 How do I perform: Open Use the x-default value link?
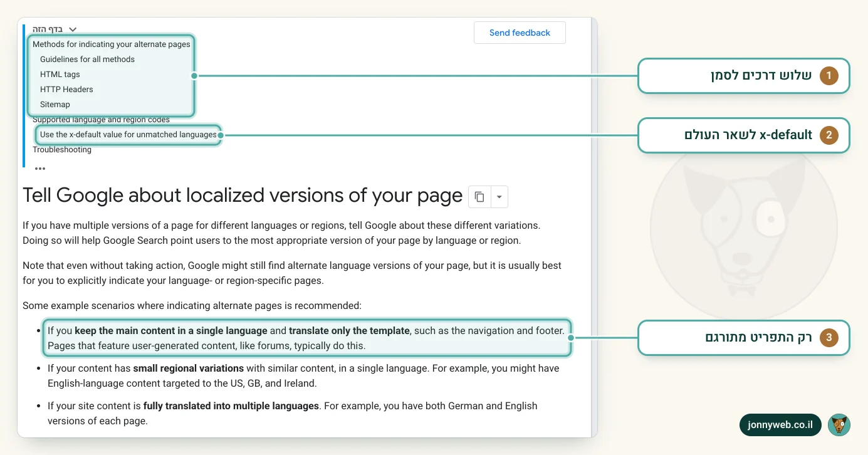click(128, 135)
